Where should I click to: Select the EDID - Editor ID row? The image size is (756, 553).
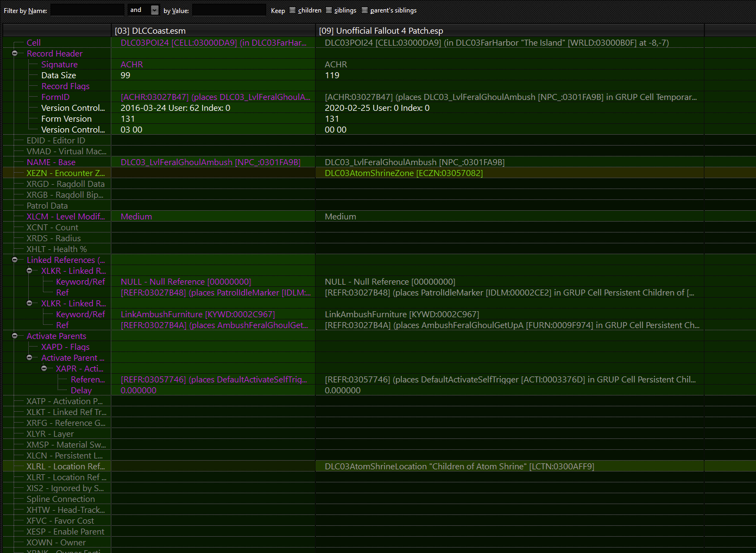tap(56, 140)
